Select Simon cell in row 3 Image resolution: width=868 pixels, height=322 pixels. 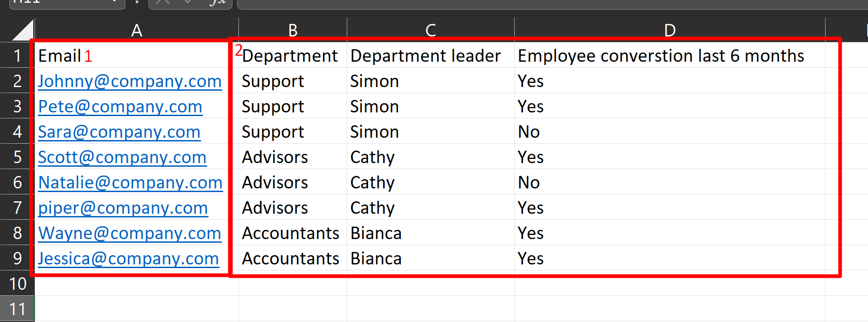[x=431, y=106]
